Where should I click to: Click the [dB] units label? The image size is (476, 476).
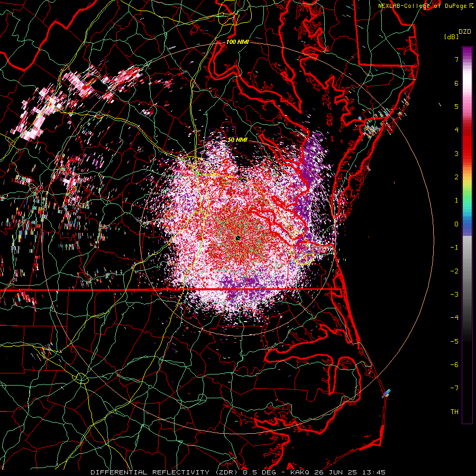[452, 37]
